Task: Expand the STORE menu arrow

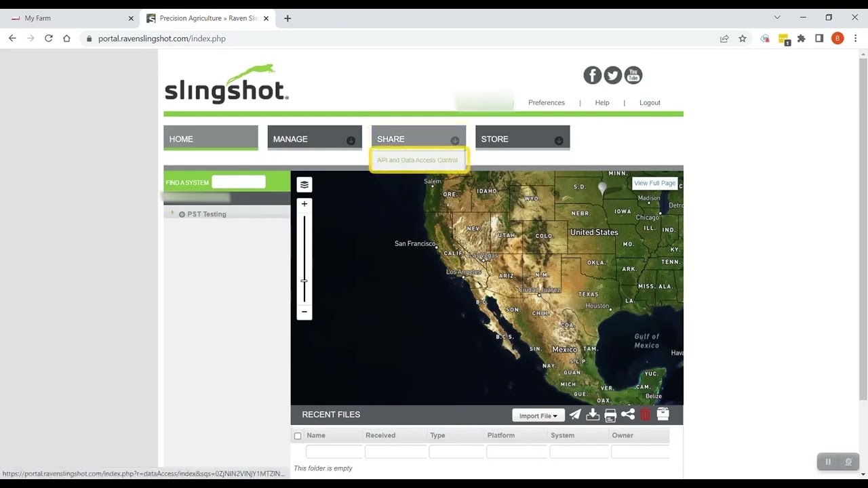Action: click(x=559, y=141)
